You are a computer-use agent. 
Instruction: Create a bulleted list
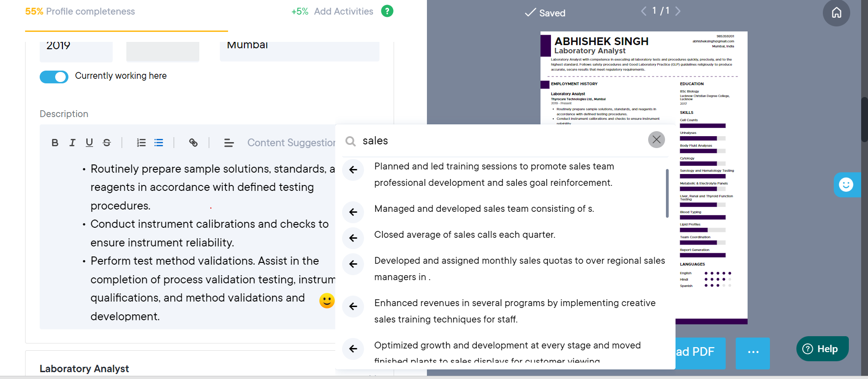coord(159,143)
